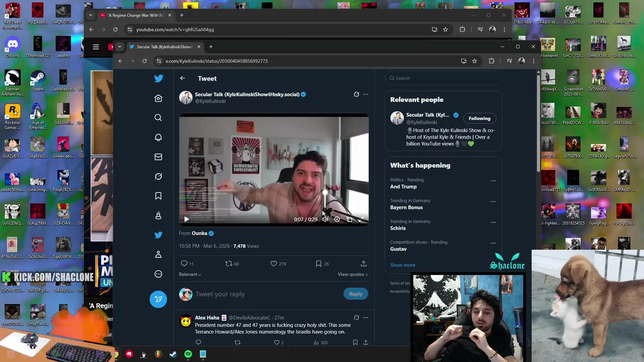Reload the x.com page
644x362 pixels.
pyautogui.click(x=144, y=61)
